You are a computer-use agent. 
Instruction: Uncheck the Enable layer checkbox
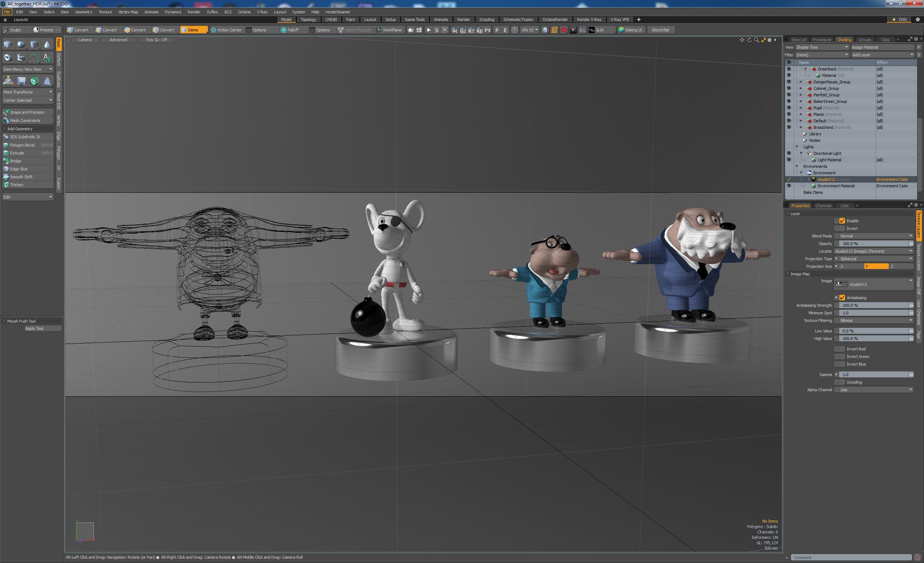click(842, 221)
